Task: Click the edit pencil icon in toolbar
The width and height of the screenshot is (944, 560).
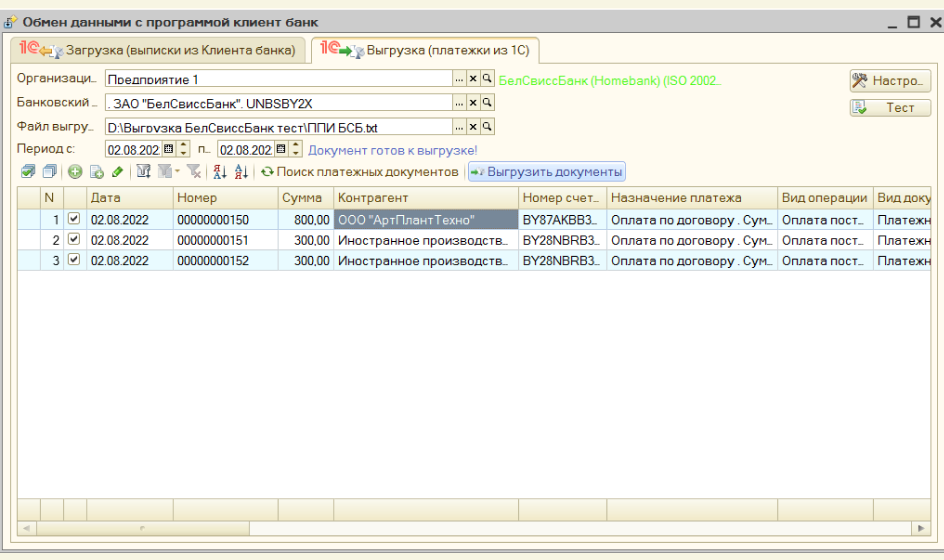Action: 118,172
